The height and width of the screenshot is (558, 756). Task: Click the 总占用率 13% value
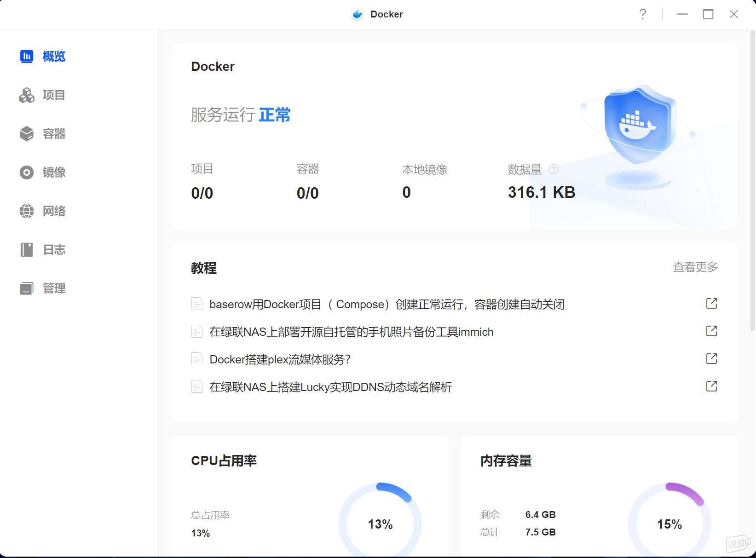click(201, 533)
